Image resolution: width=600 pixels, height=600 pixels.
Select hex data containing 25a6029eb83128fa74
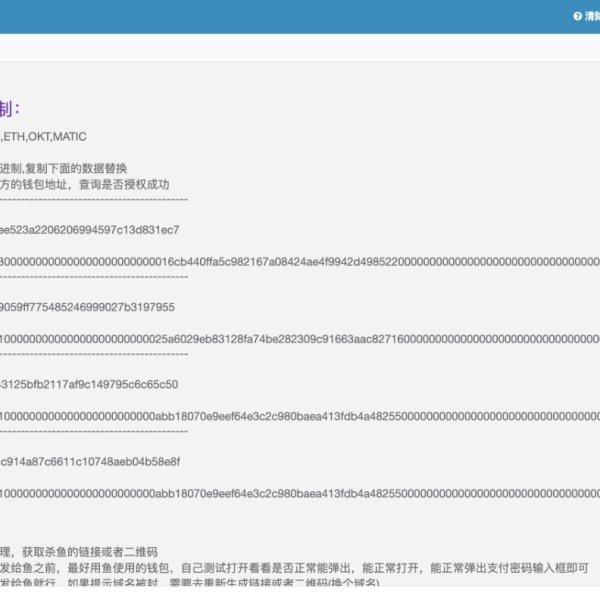(300, 338)
